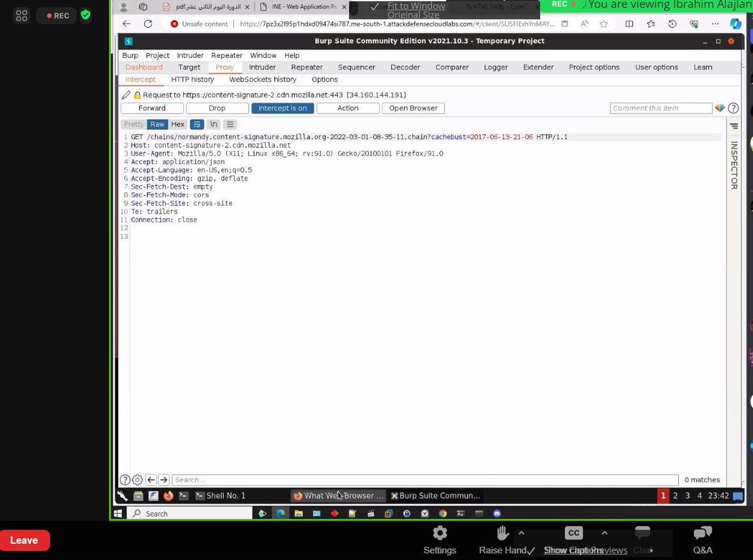Screen dimensions: 753x560
Task: Expand the Raise Hand chevron
Action: [x=521, y=532]
